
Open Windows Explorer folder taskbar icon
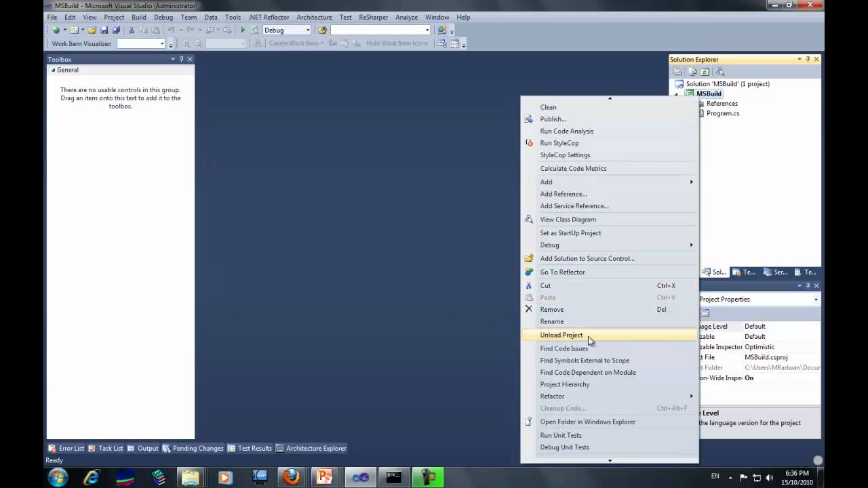(x=191, y=477)
